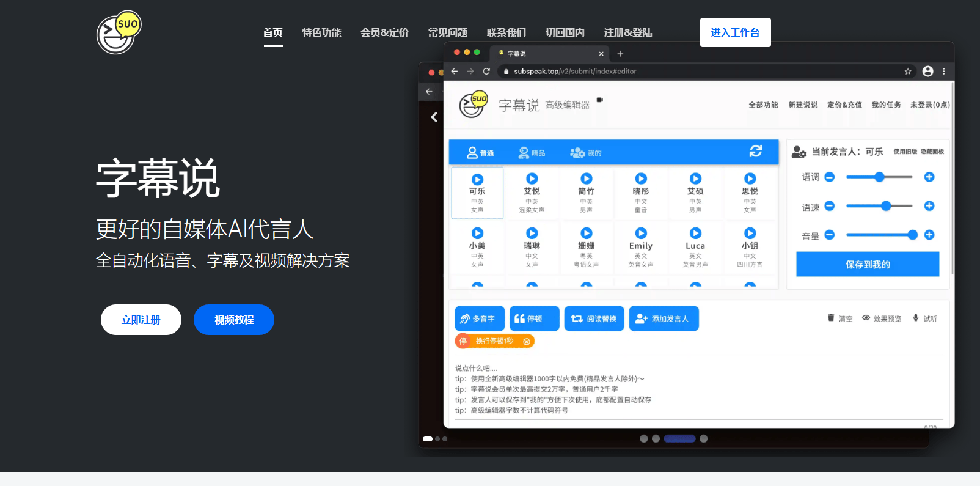Decrease 语速 with the minus button
Image resolution: width=980 pixels, height=486 pixels.
829,206
